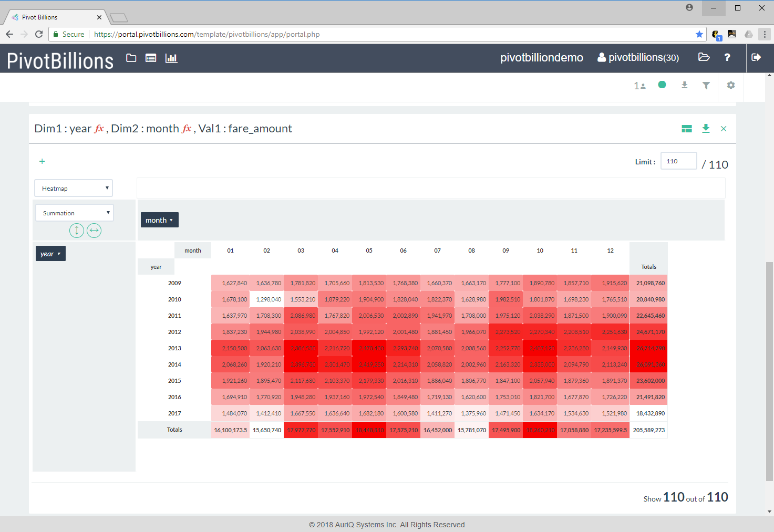The image size is (774, 532).
Task: Expand the year dimension dropdown
Action: pyautogui.click(x=50, y=254)
